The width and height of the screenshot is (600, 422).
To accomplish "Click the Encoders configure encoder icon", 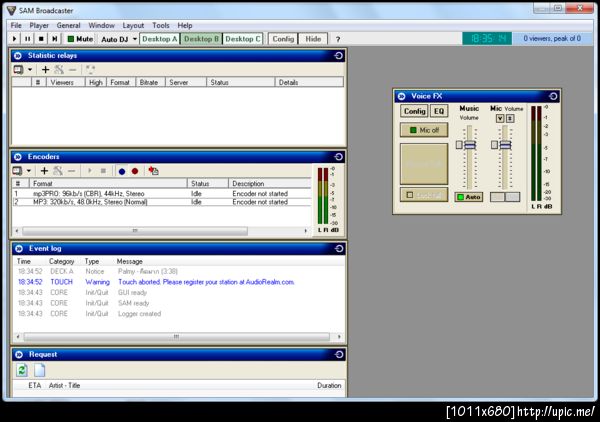I will [58, 171].
